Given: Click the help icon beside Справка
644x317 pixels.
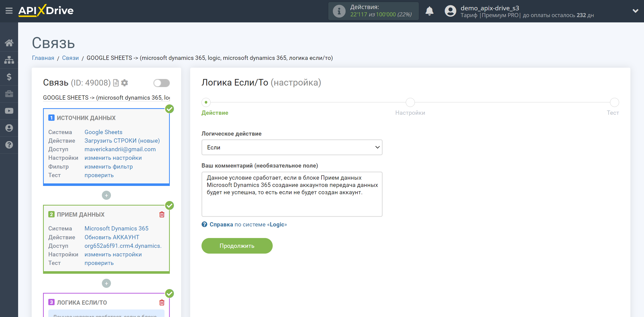Looking at the screenshot, I should [204, 224].
